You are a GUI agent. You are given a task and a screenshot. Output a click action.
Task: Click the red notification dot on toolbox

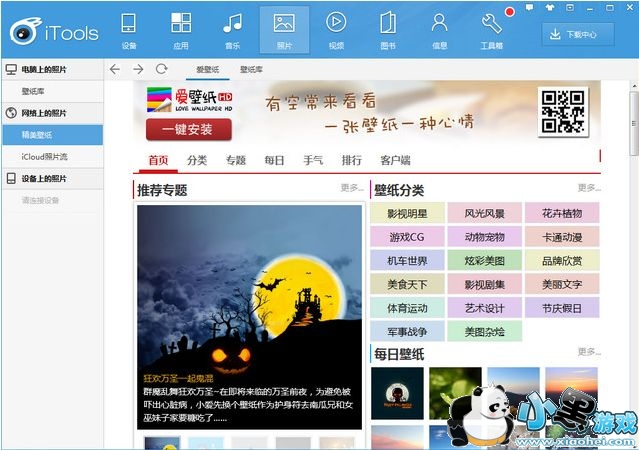509,12
